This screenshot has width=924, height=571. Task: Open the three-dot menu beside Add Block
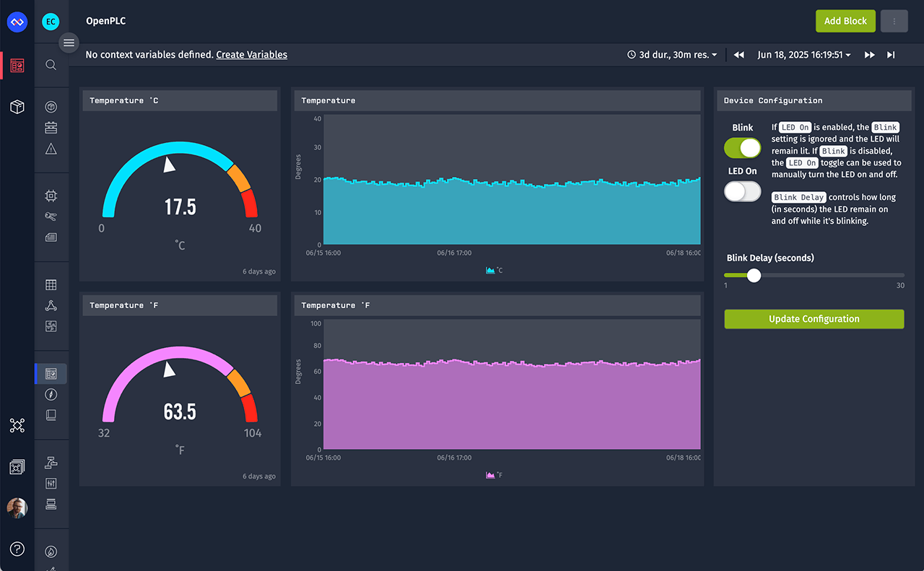tap(894, 21)
